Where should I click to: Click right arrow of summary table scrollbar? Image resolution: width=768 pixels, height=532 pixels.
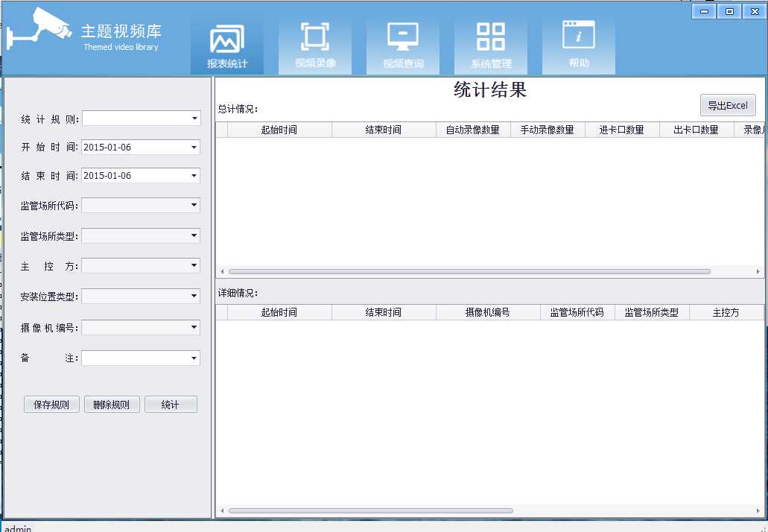click(758, 271)
